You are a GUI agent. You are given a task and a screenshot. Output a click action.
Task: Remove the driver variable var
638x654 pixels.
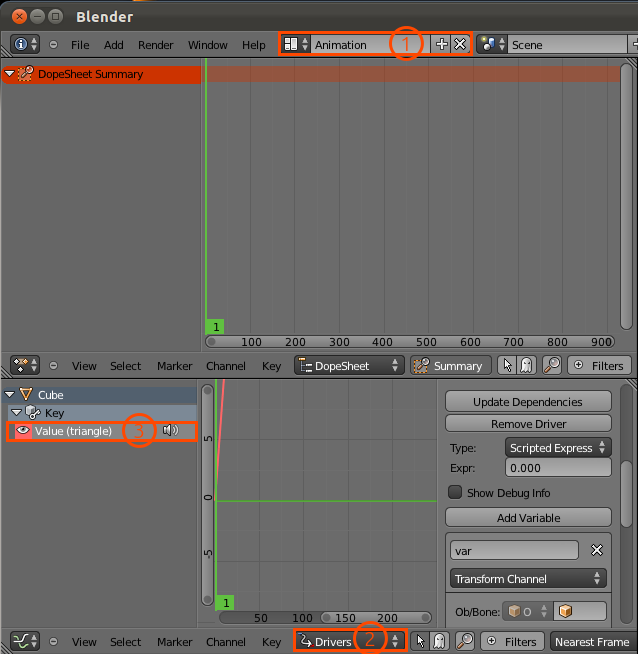[x=597, y=550]
